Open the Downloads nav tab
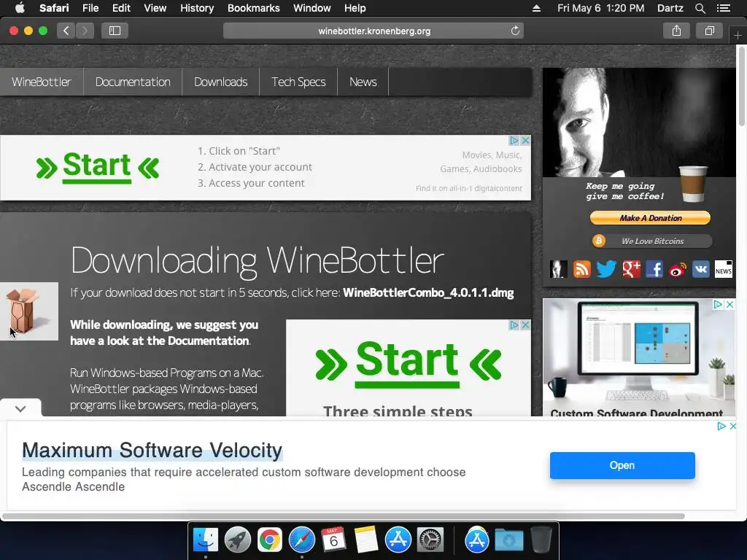This screenshot has height=560, width=747. tap(220, 82)
